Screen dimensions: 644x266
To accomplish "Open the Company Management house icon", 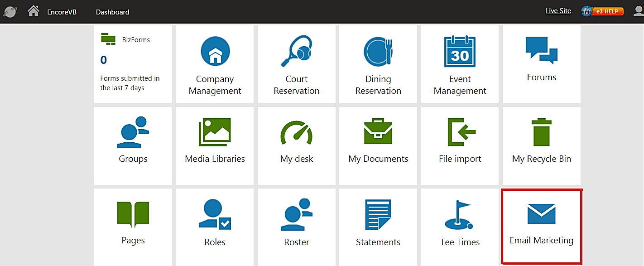I will [215, 51].
